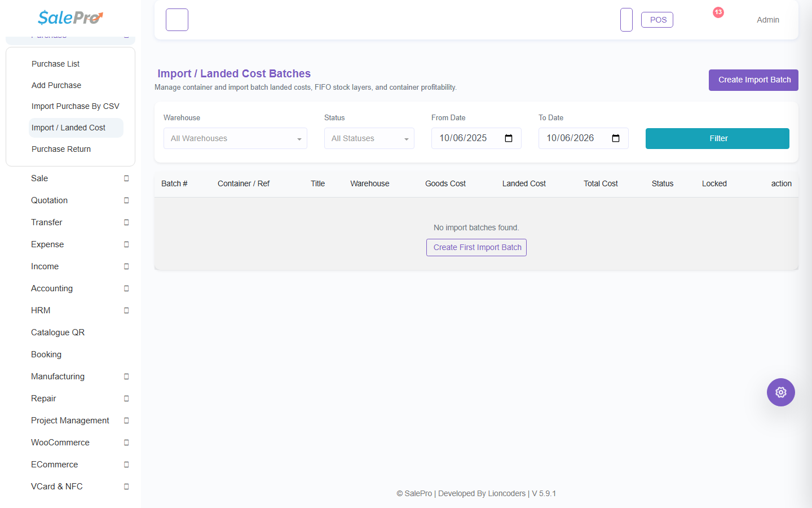Screen dimensions: 812x508
Task: Click the Create Import Batch button
Action: coord(753,80)
